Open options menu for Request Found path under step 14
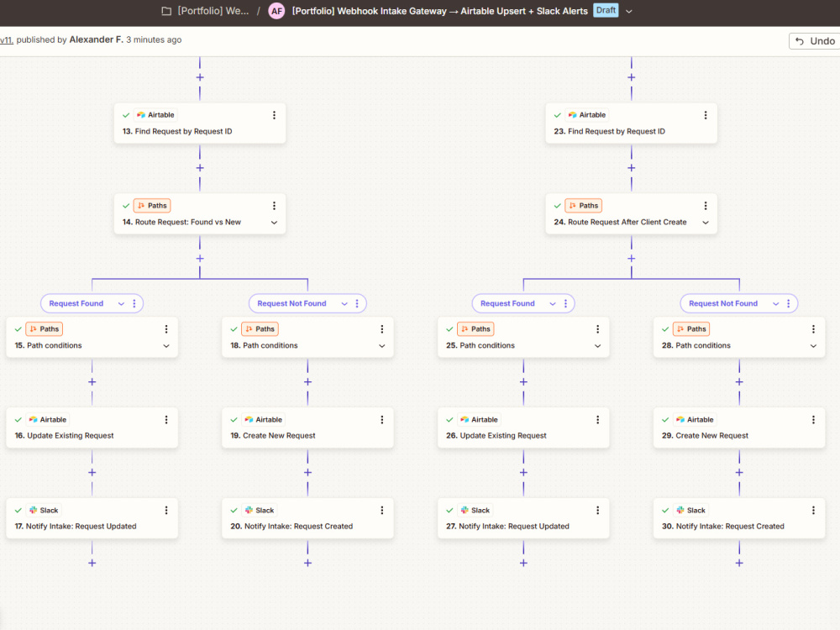 click(x=134, y=304)
